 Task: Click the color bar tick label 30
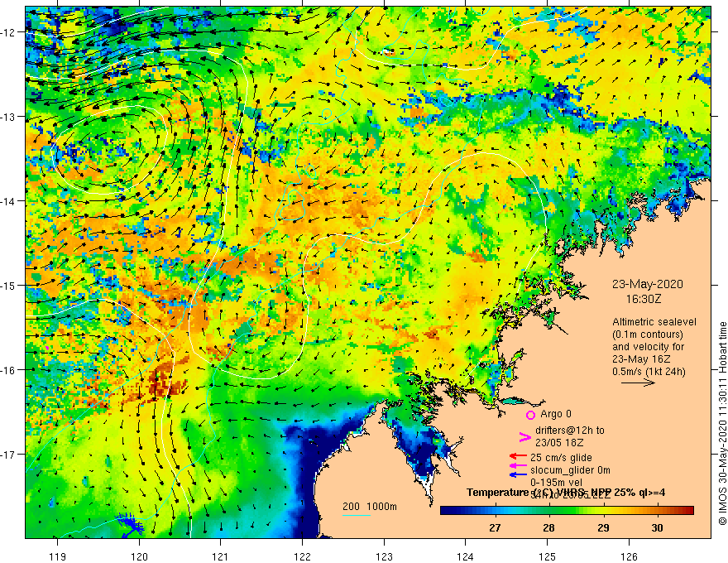(x=657, y=527)
